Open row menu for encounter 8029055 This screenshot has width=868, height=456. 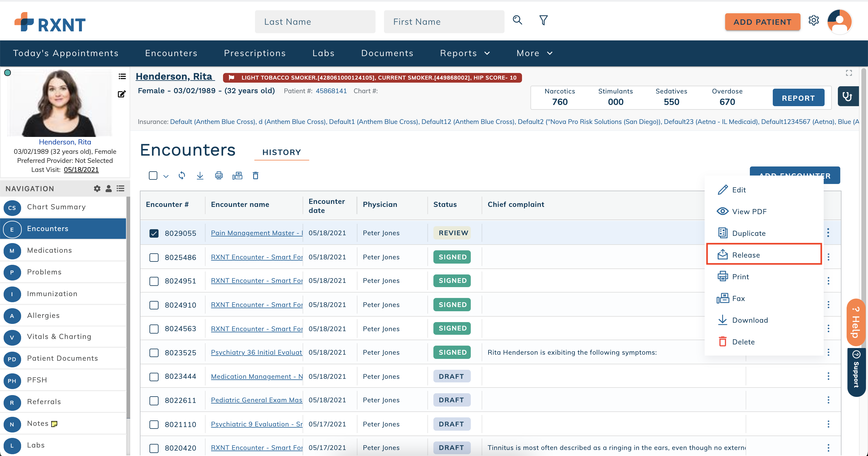pyautogui.click(x=828, y=233)
